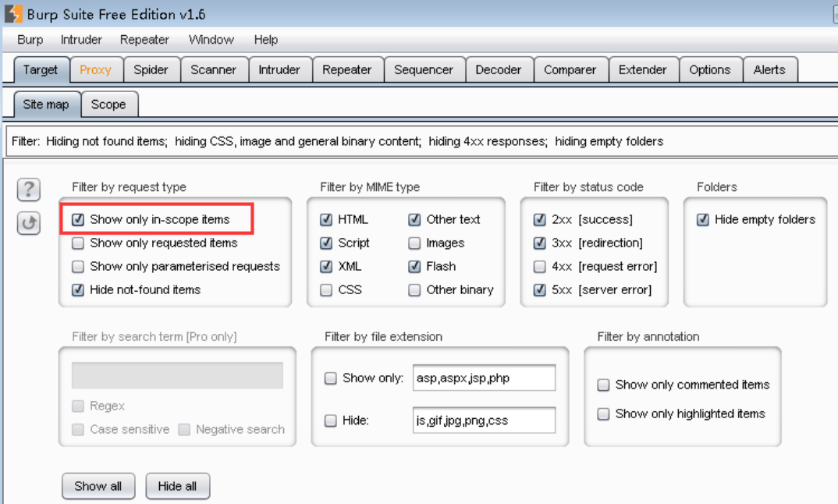This screenshot has width=838, height=504.
Task: Click the revert filter settings arrow icon
Action: click(29, 223)
